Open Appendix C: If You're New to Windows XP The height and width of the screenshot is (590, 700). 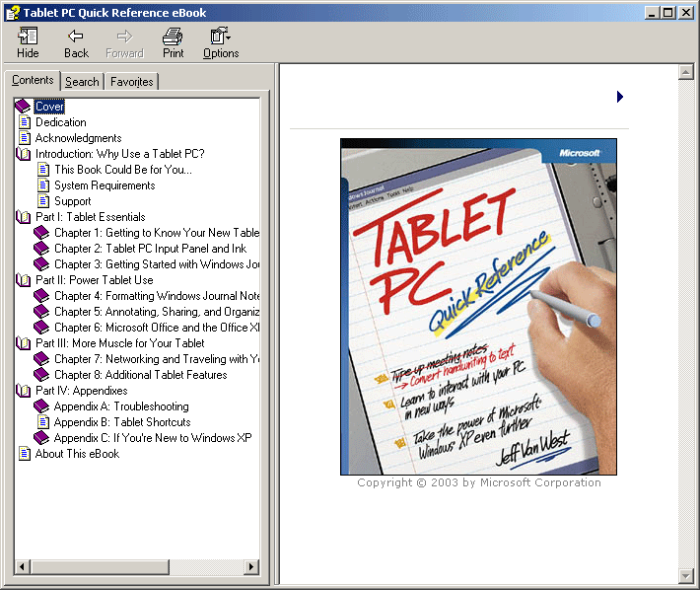coord(153,438)
